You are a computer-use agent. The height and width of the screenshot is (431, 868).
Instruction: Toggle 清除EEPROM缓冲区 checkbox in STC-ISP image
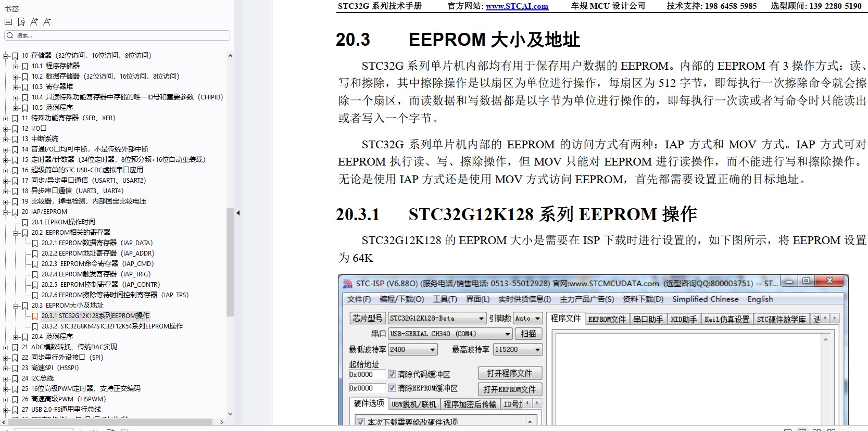click(392, 388)
